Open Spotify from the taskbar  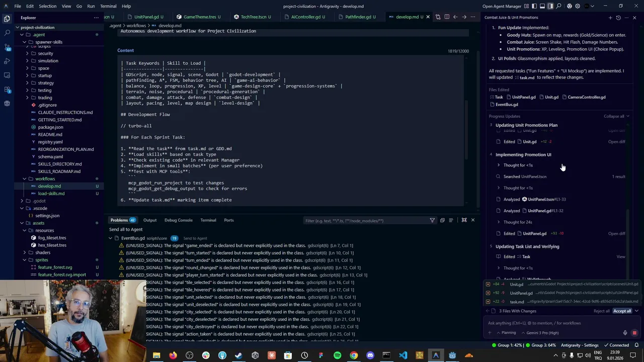[337, 355]
